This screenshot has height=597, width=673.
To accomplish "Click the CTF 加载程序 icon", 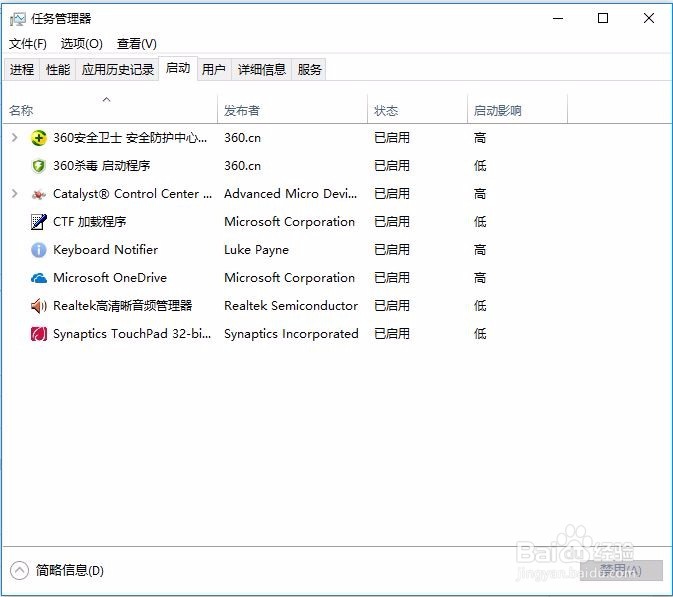I will (x=39, y=222).
